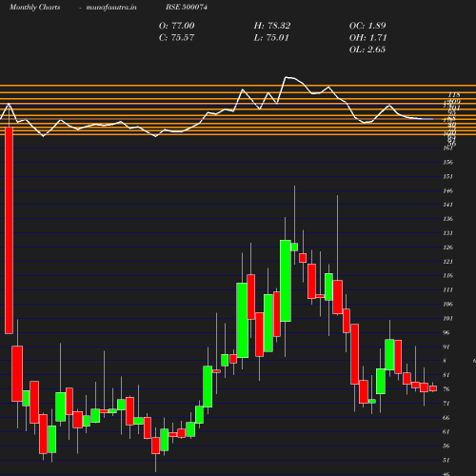Click the 146 price axis label
The width and height of the screenshot is (476, 476).
(447, 190)
